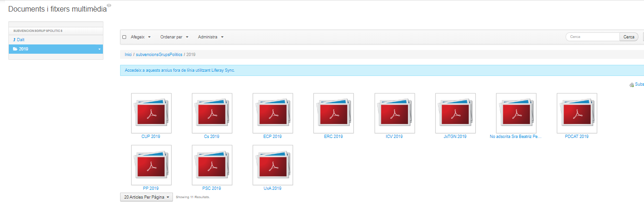
Task: Toggle the select-all checkbox in toolbar
Action: (x=124, y=37)
